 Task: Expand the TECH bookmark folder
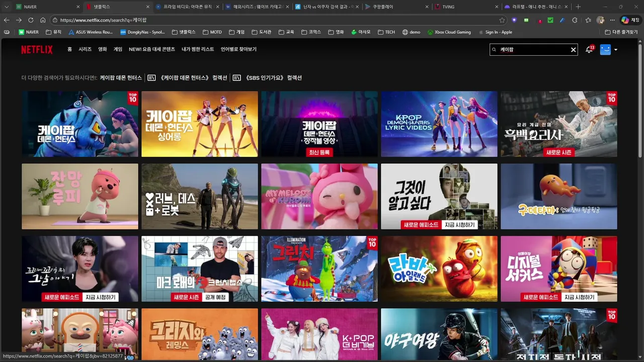[x=386, y=32]
